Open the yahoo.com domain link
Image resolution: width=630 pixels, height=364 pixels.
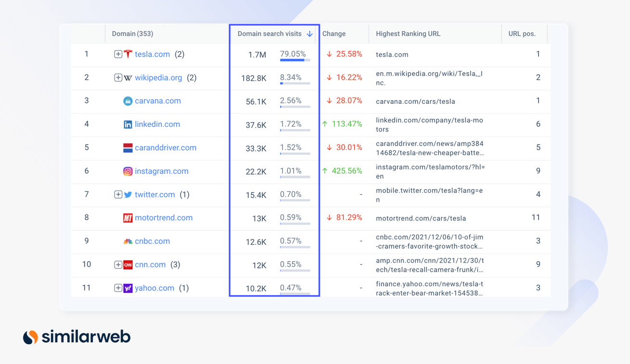pos(154,288)
